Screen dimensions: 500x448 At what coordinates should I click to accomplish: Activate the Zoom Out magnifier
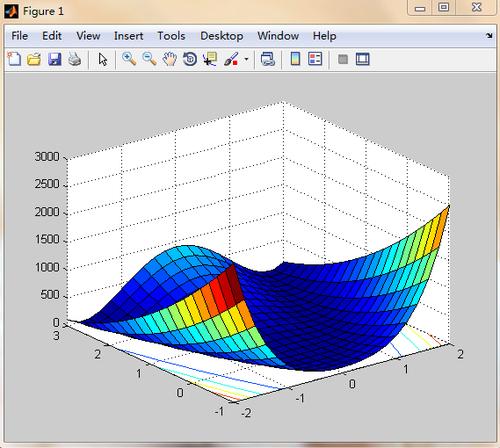[x=149, y=59]
